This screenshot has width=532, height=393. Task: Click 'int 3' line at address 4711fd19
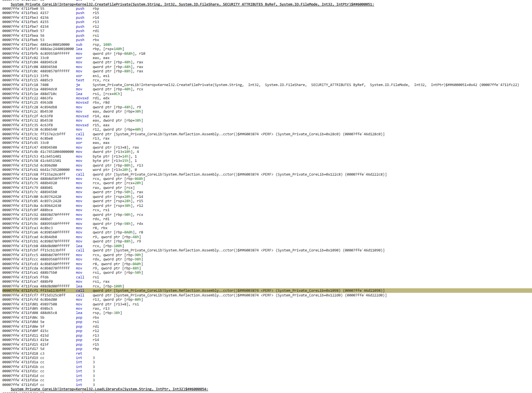point(48,358)
